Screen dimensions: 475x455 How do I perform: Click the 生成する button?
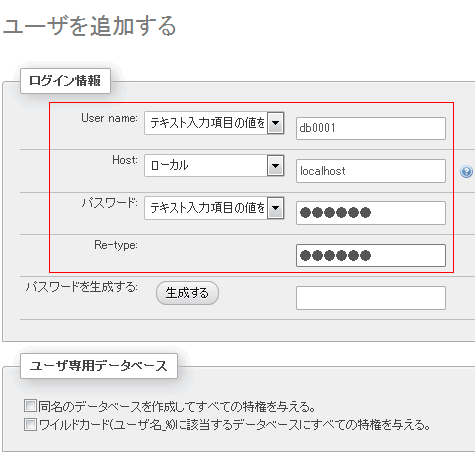[187, 293]
